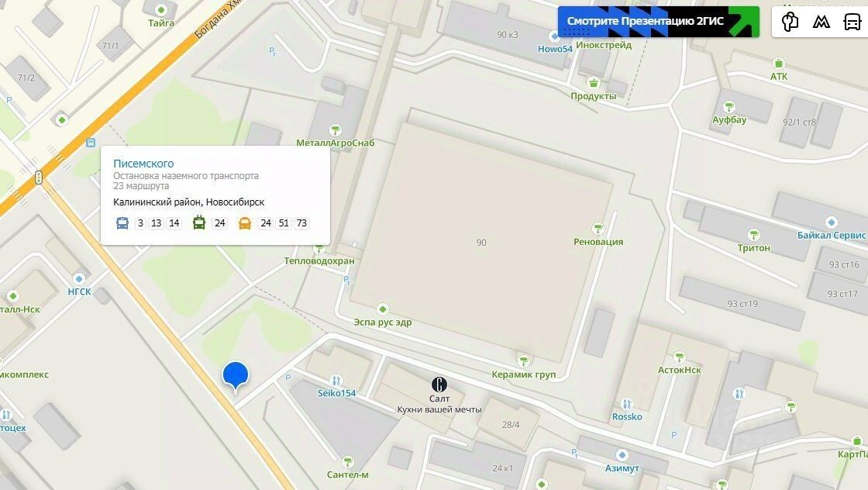Select trolleybus route 24
868x490 pixels.
pyautogui.click(x=220, y=223)
